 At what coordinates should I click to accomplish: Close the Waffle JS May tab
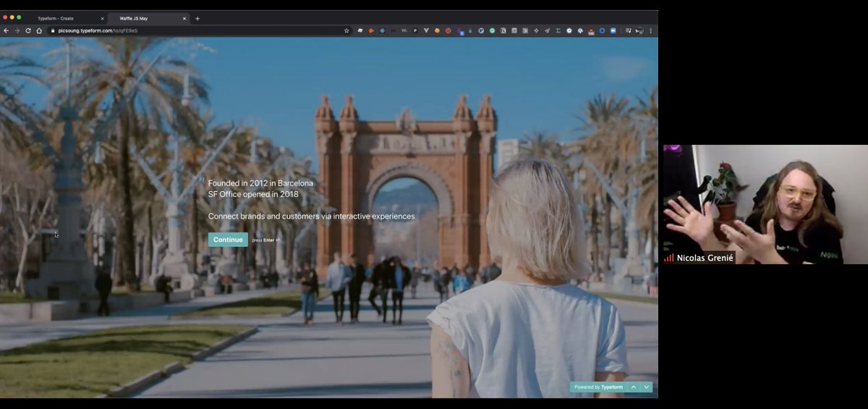point(184,18)
